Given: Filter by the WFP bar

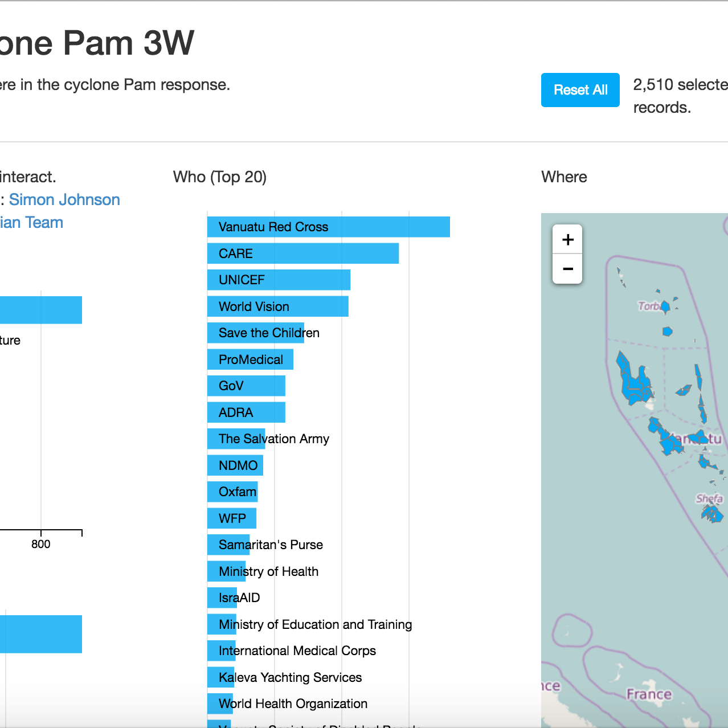Looking at the screenshot, I should pos(231,518).
